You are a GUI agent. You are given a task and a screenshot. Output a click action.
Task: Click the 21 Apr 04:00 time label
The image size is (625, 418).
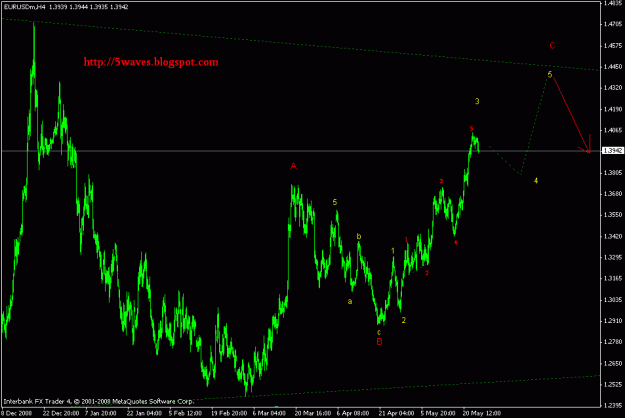tap(396, 413)
